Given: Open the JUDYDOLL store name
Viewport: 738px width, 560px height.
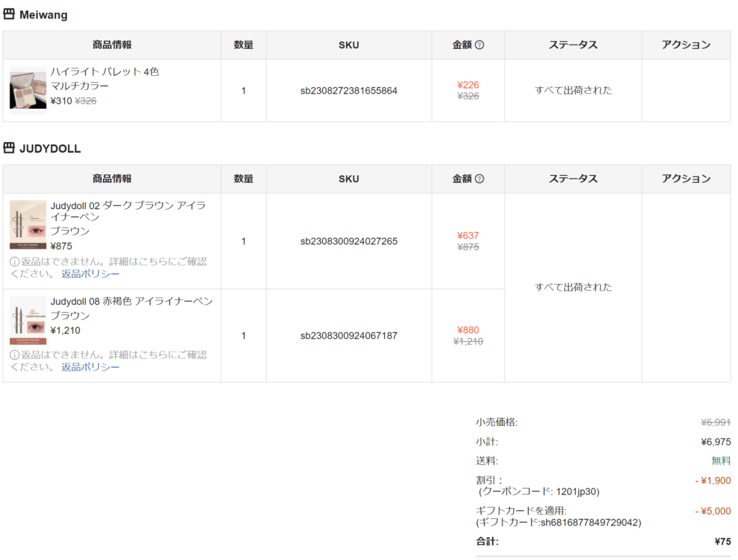Looking at the screenshot, I should (x=50, y=148).
